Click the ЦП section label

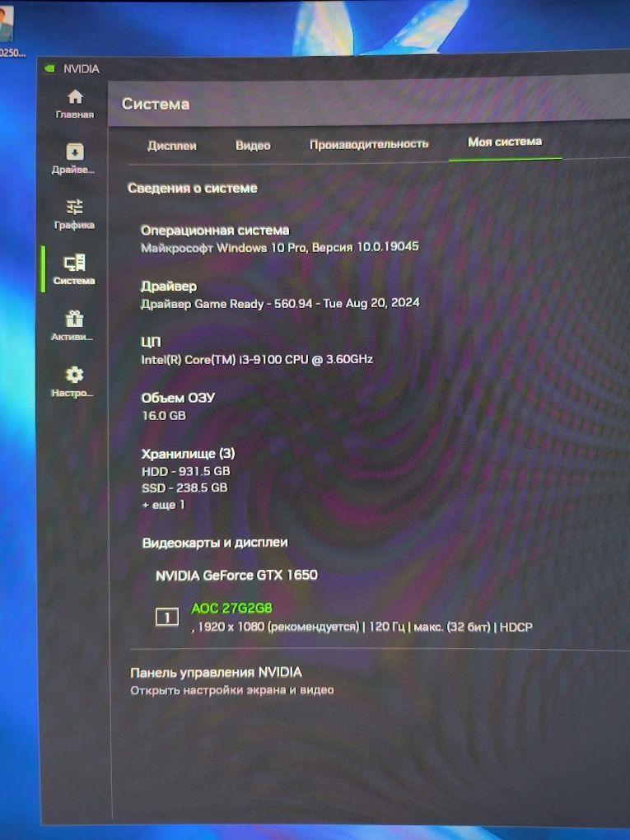coord(151,342)
